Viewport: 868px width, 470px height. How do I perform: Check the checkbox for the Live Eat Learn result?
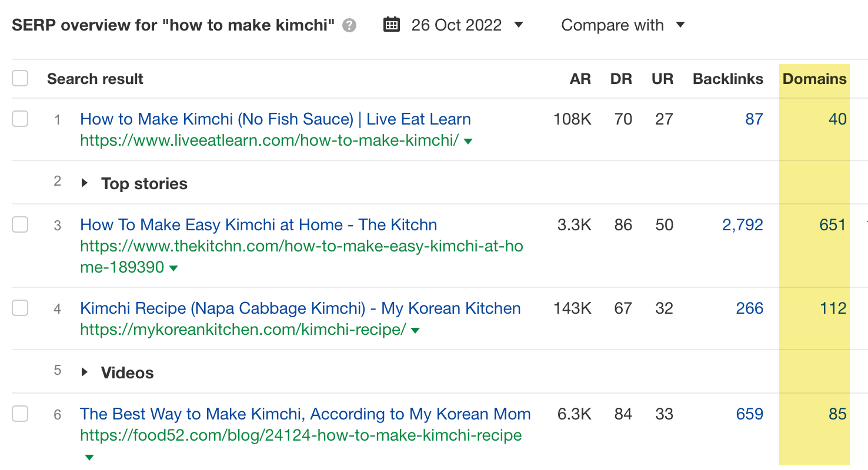(20, 118)
